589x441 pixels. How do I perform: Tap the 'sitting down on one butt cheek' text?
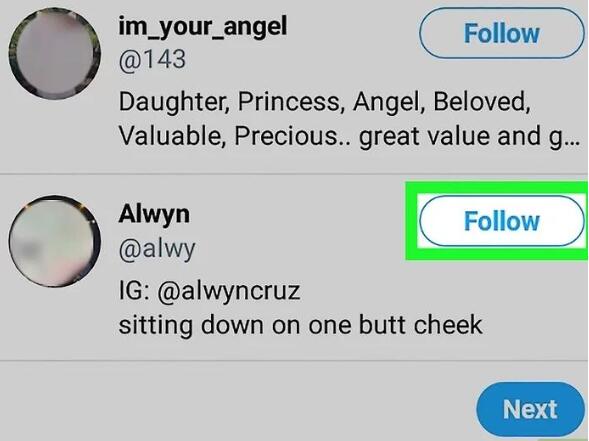click(x=301, y=325)
